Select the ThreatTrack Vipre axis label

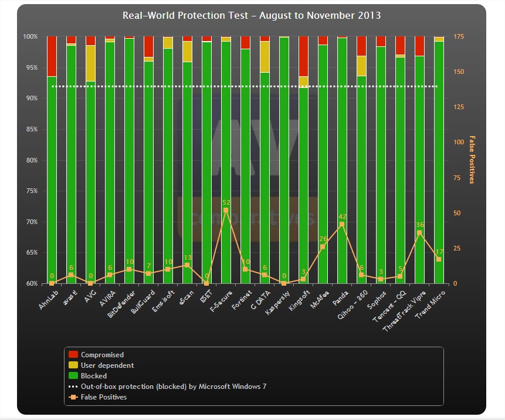[x=405, y=311]
